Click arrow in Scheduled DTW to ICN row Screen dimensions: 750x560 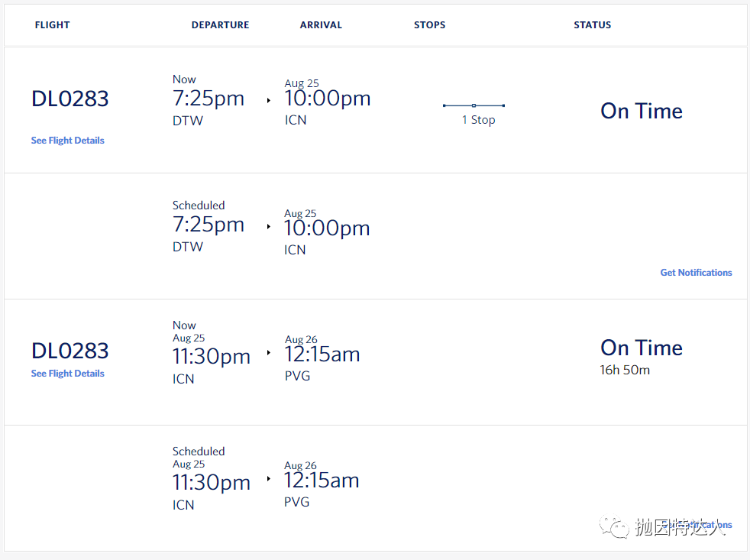[268, 226]
